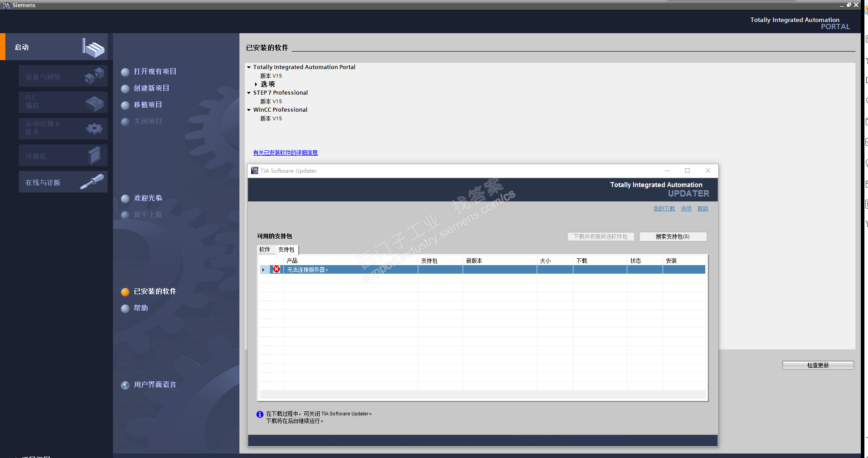Open the updater 帮助 link
The height and width of the screenshot is (458, 868).
(x=703, y=209)
